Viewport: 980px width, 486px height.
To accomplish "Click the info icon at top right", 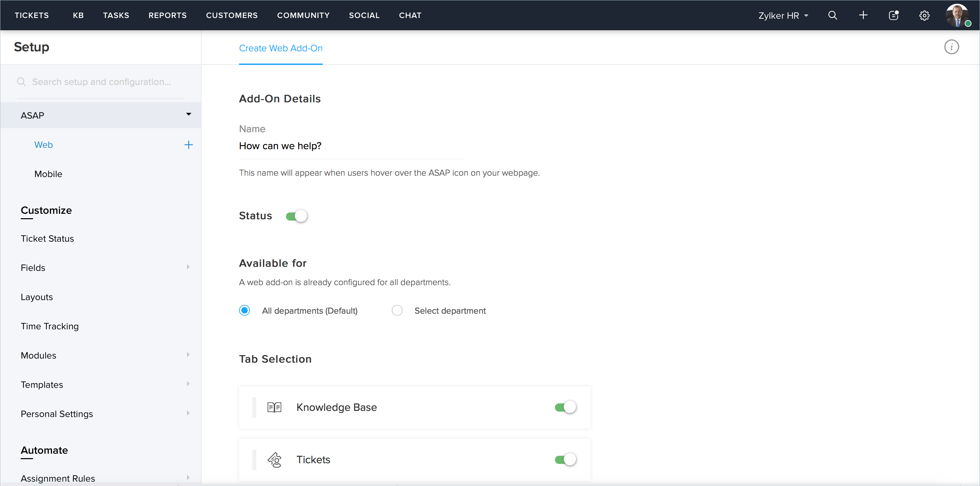I will (x=951, y=47).
